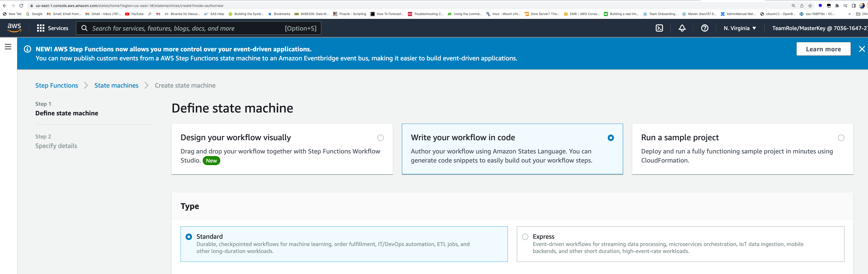Viewport: 868px width, 274px height.
Task: Open the SAS Help bookmark
Action: 214,14
